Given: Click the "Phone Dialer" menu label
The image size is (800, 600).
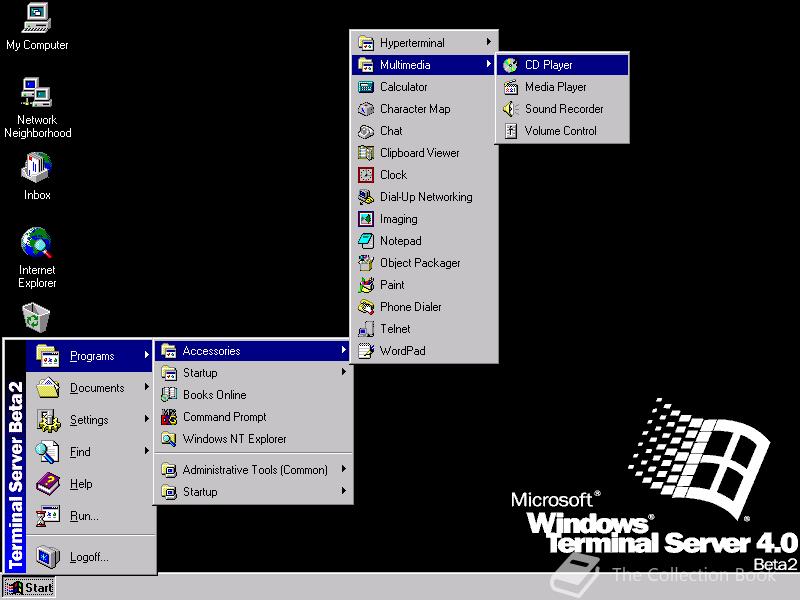Looking at the screenshot, I should click(x=411, y=307).
